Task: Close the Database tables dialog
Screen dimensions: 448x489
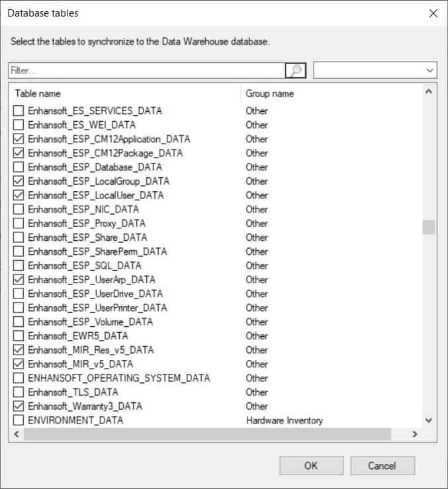Action: click(x=433, y=13)
